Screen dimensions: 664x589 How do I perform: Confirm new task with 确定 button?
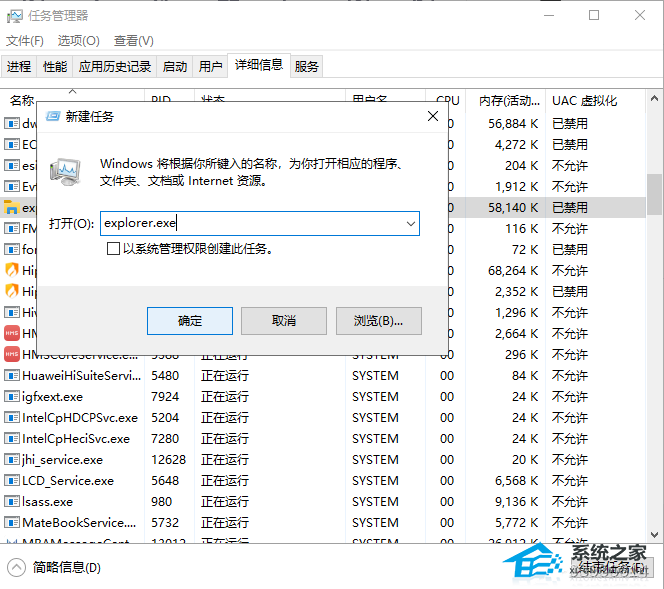(x=190, y=321)
